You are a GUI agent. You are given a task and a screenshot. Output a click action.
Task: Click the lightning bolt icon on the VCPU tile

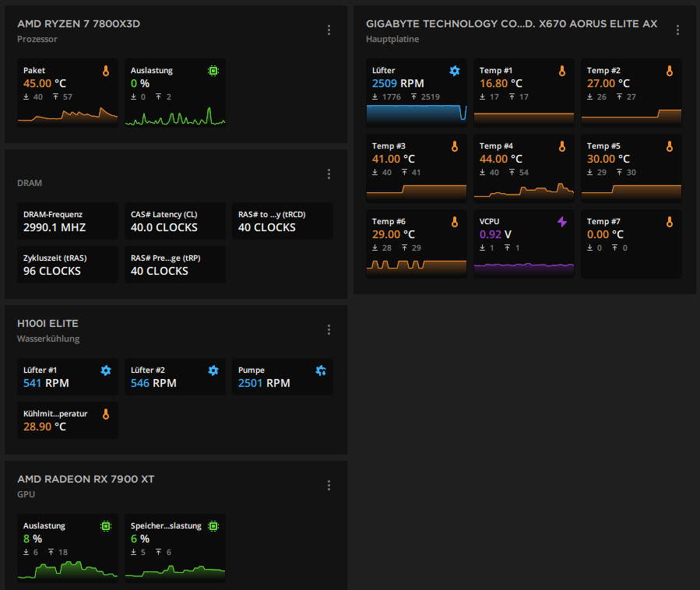click(562, 221)
